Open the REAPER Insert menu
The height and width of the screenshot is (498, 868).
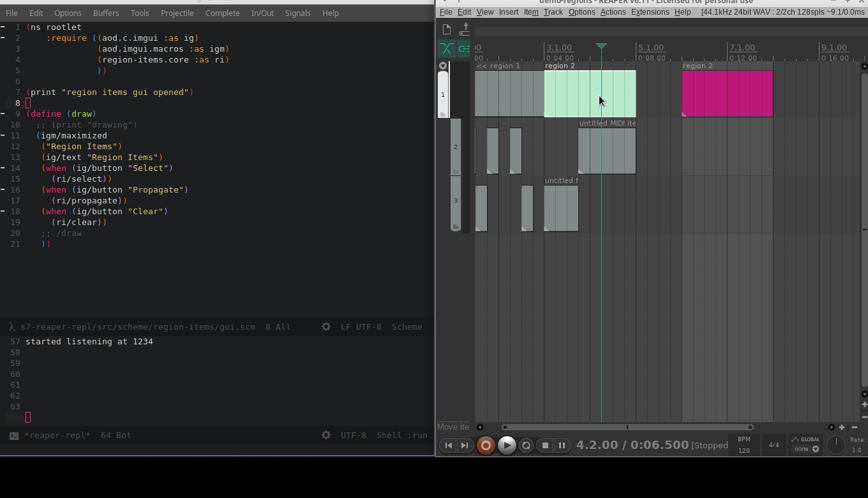coord(509,12)
